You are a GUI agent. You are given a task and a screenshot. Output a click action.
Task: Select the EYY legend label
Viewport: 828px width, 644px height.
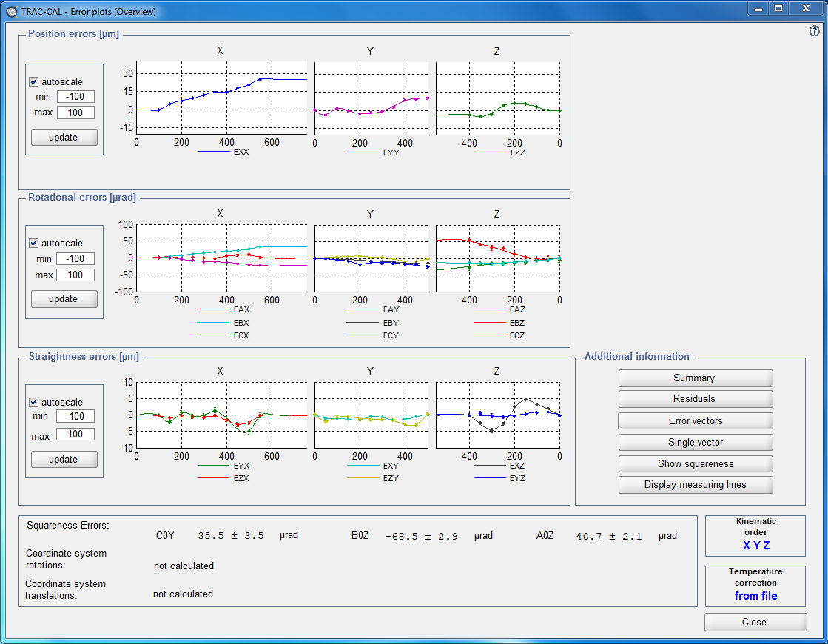[391, 152]
